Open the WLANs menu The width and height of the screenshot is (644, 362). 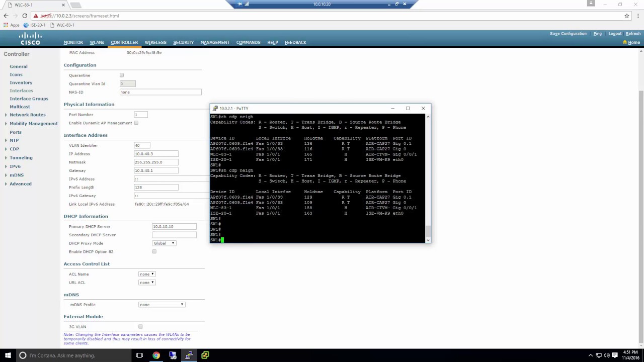pyautogui.click(x=97, y=42)
